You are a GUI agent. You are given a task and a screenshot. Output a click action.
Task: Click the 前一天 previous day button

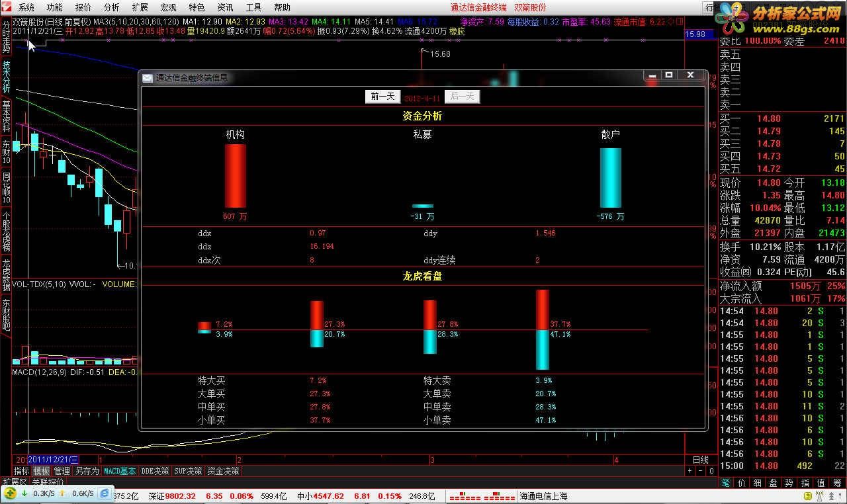pos(382,97)
